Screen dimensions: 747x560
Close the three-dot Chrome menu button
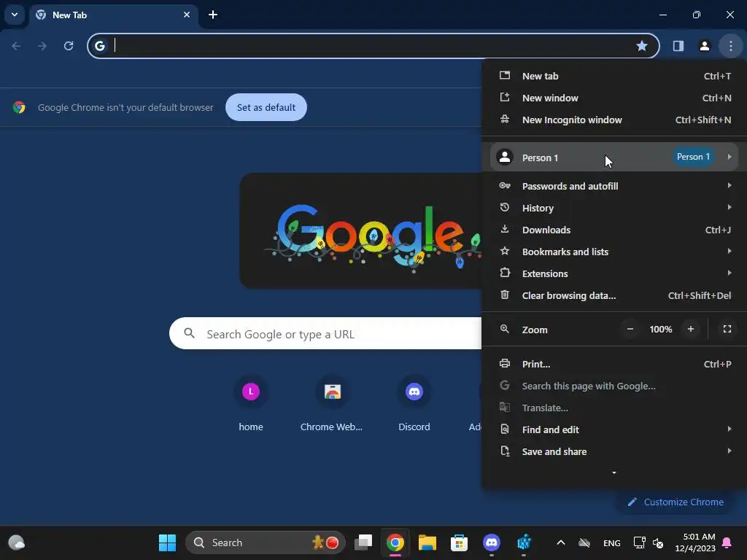pyautogui.click(x=730, y=46)
